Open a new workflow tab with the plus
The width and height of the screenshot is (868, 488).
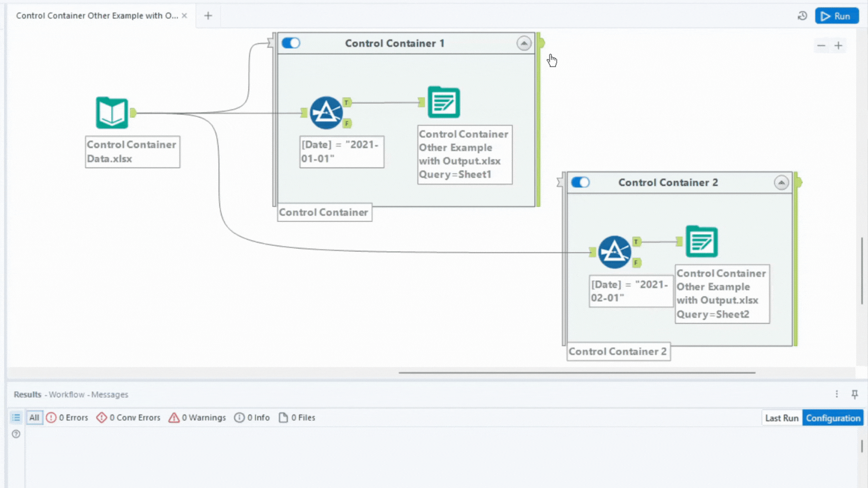point(208,15)
